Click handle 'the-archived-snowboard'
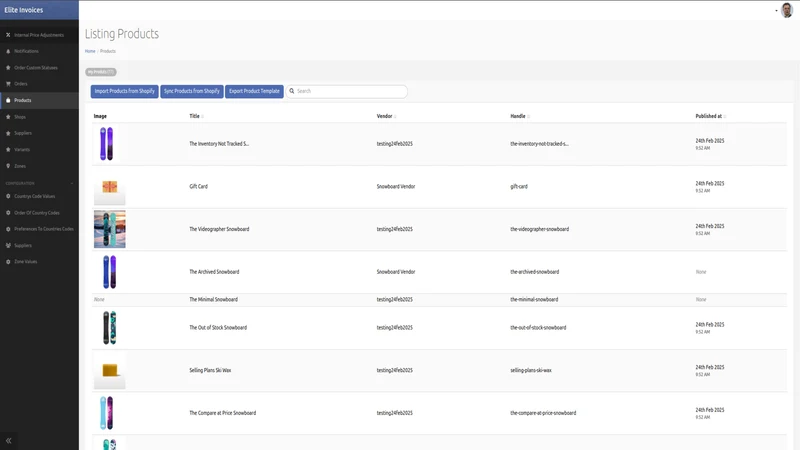This screenshot has width=800, height=450. [x=535, y=272]
